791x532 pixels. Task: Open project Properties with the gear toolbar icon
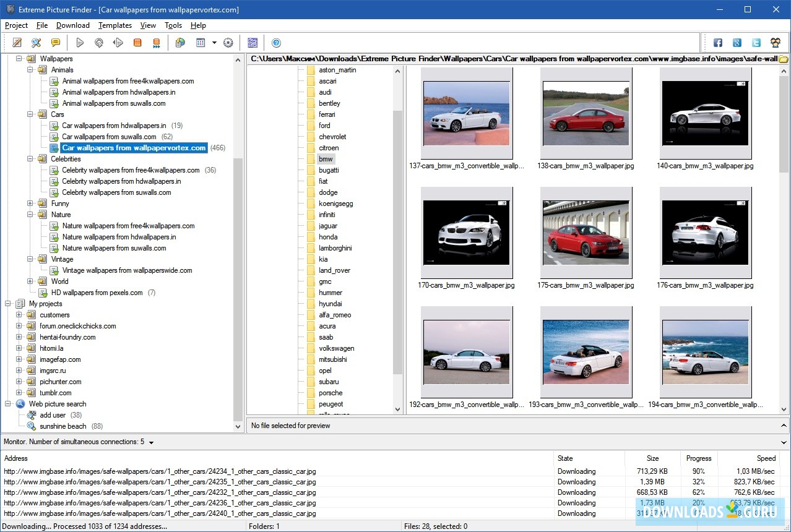[228, 42]
